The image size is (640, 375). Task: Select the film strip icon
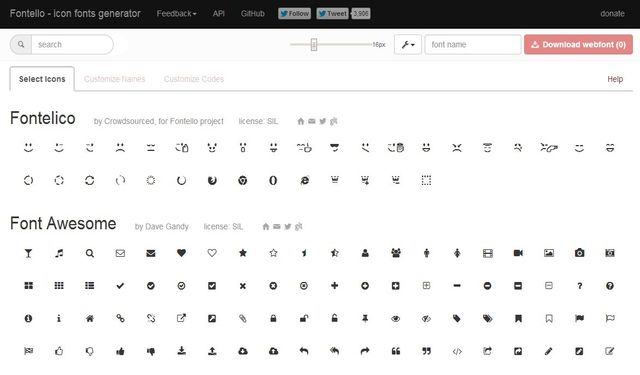click(487, 253)
